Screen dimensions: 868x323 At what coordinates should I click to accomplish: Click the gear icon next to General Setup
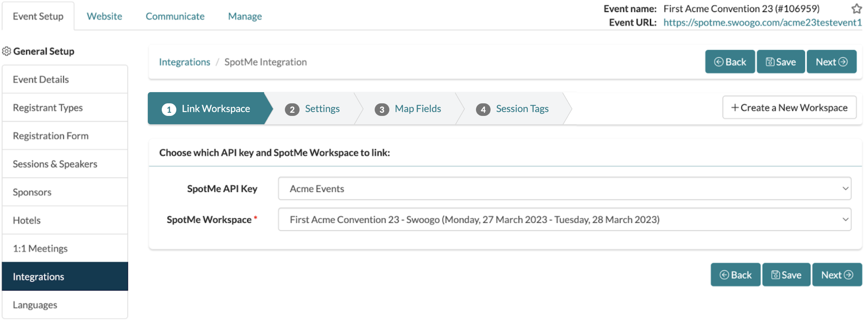point(7,51)
